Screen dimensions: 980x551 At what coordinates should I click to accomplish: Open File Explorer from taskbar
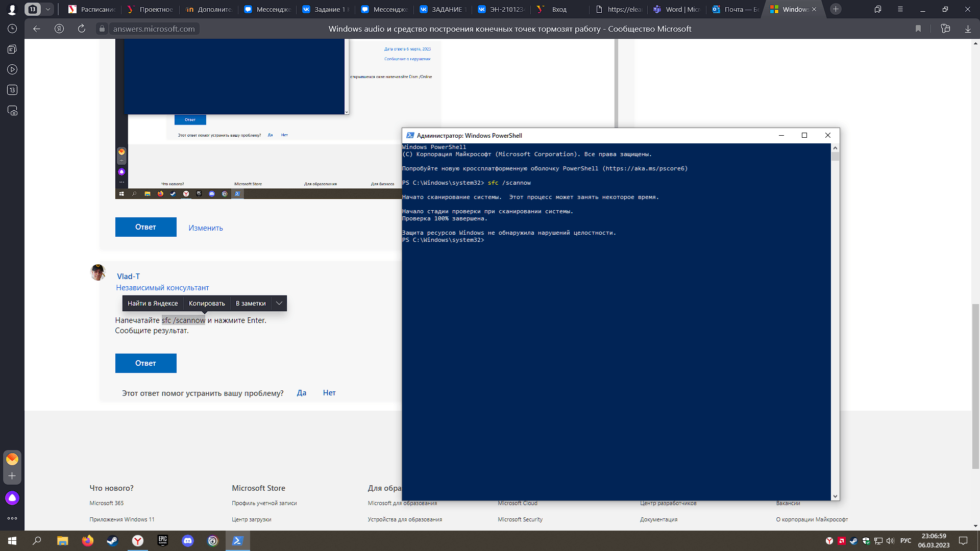pos(62,541)
